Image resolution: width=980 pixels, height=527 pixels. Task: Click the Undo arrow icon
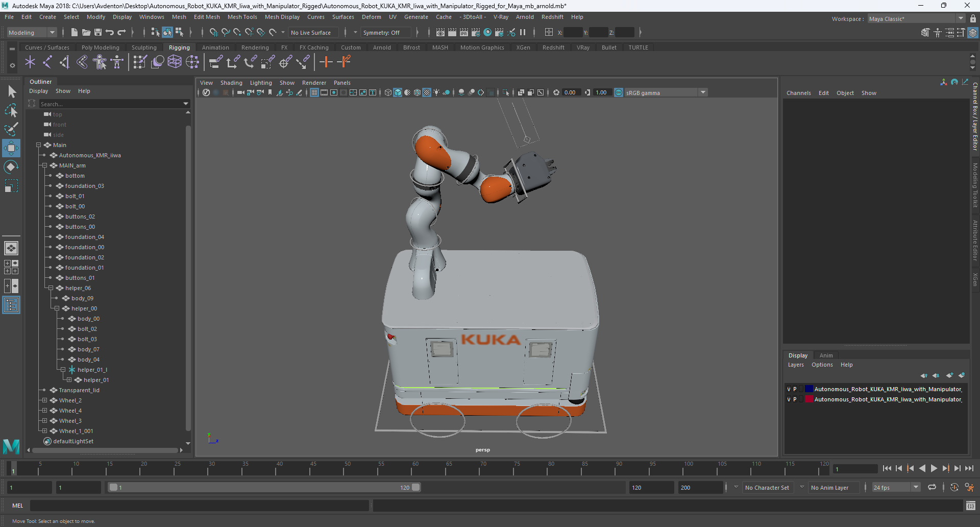click(109, 32)
